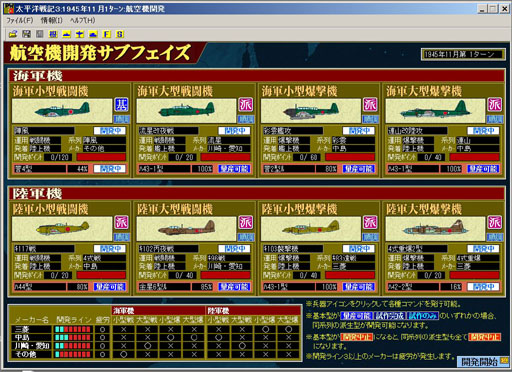Click the pink 派 icon on 海軍大型戦闘機
This screenshot has width=512, height=372.
coord(246,105)
